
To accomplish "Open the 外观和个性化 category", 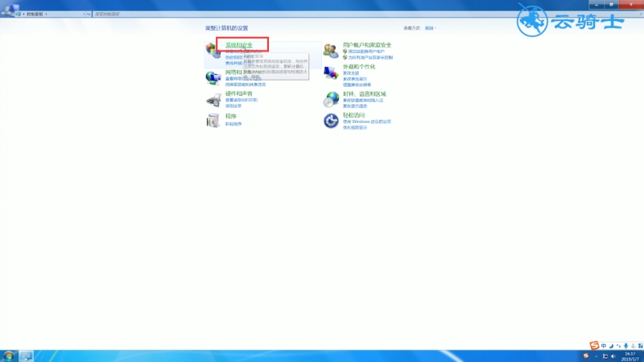I will point(358,67).
